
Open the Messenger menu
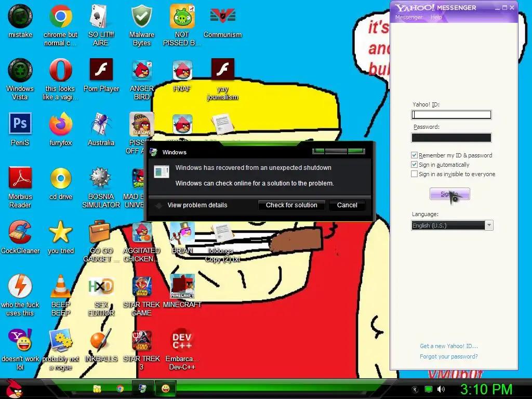click(408, 17)
